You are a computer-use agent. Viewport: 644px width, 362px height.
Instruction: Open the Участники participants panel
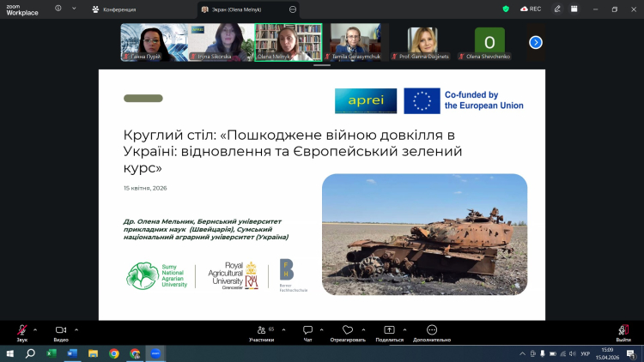[x=261, y=330]
